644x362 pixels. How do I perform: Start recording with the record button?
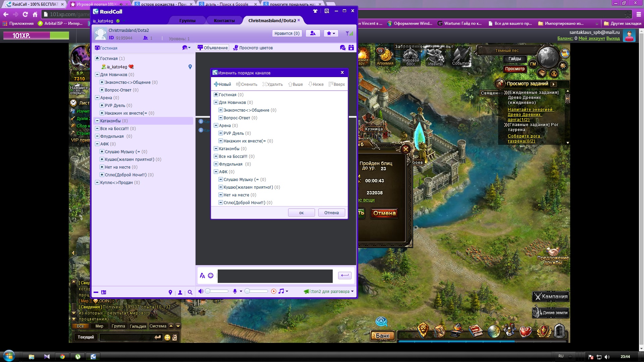pos(274,291)
